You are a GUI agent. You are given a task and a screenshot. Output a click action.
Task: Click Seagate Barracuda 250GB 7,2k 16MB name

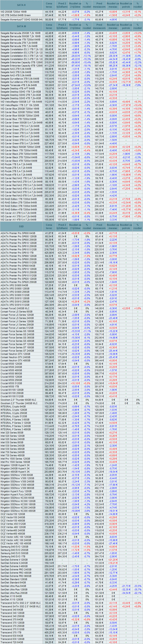20,33
